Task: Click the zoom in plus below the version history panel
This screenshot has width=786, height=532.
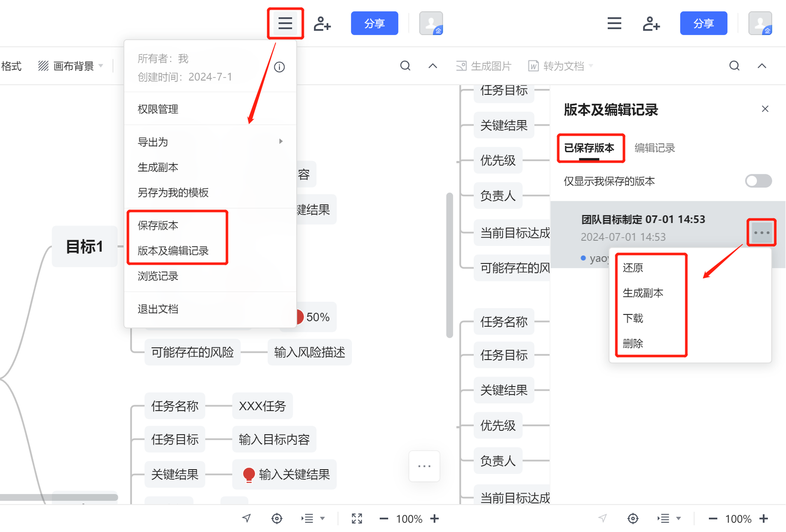Action: (x=764, y=518)
